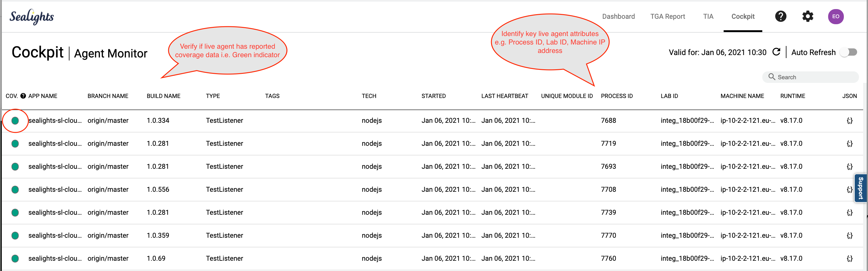This screenshot has height=271, width=868.
Task: Open JSON icon for process 7770
Action: [x=850, y=235]
